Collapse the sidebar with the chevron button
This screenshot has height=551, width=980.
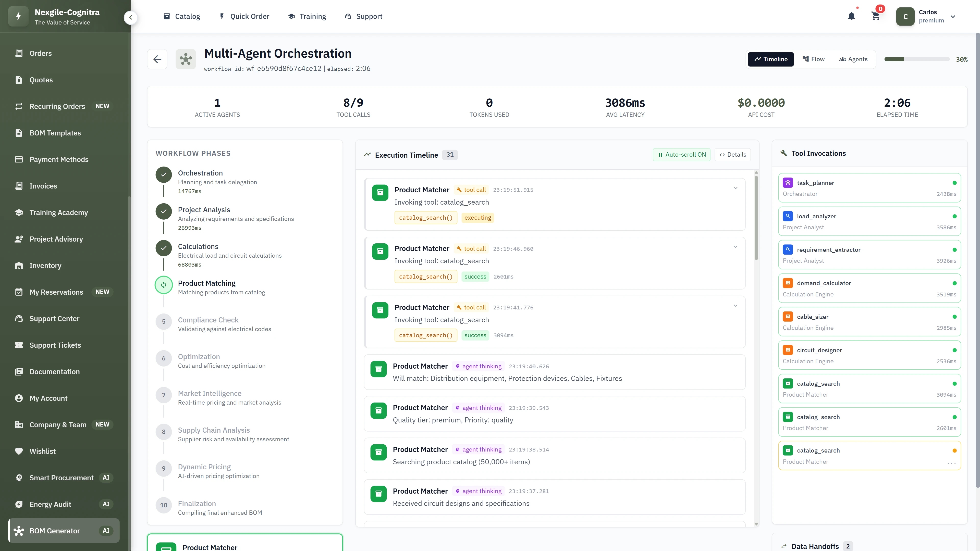click(130, 18)
